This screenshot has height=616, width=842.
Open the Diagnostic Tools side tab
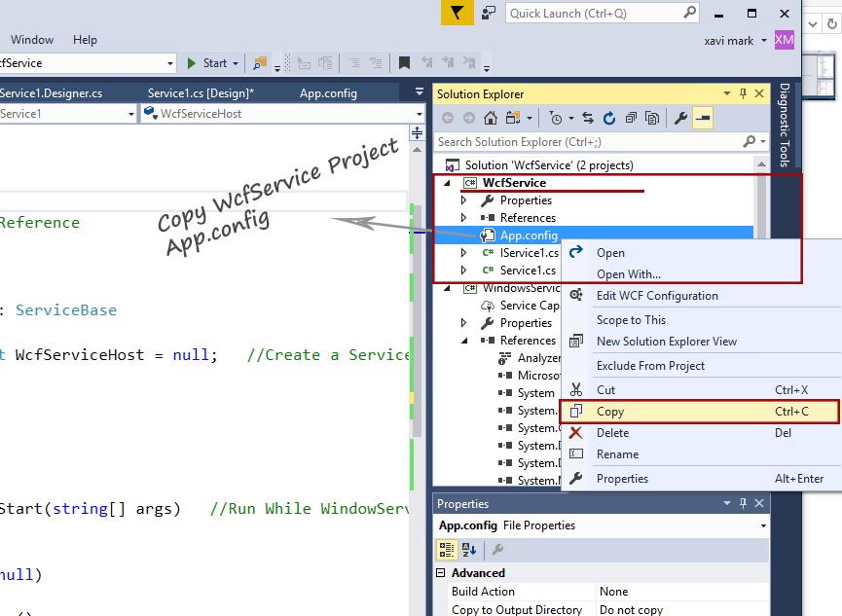click(x=785, y=125)
